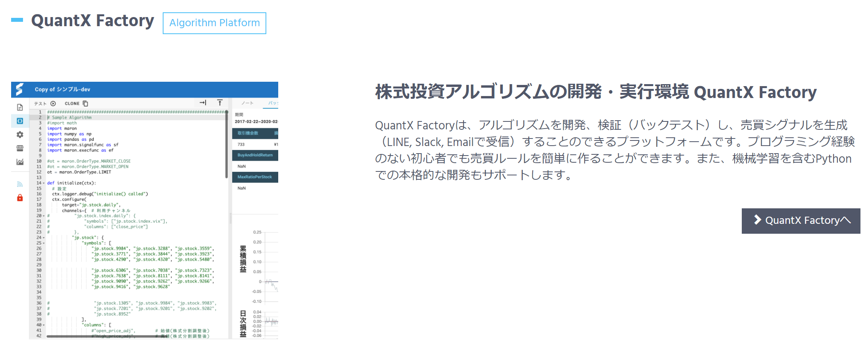Click the 取引機会数 column header
This screenshot has height=350, width=868.
tap(248, 133)
